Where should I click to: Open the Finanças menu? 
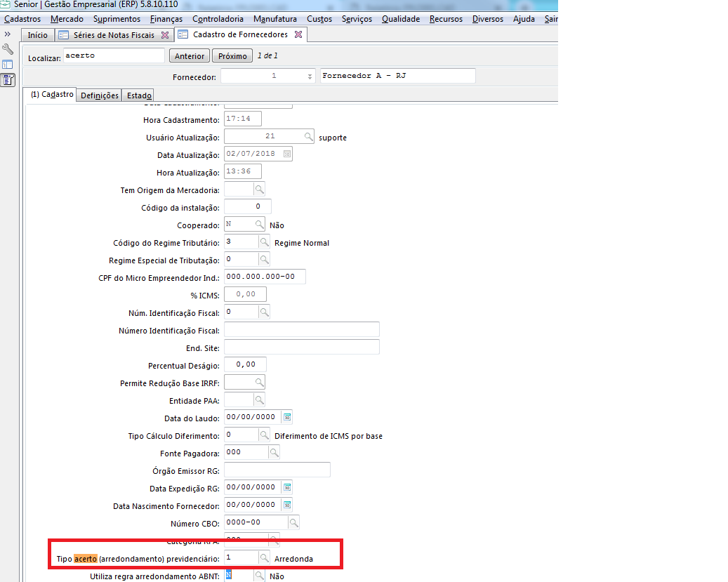click(x=166, y=19)
